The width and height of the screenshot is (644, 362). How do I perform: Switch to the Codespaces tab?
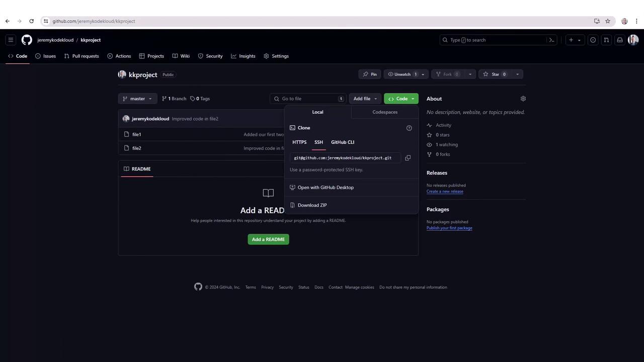tap(385, 112)
